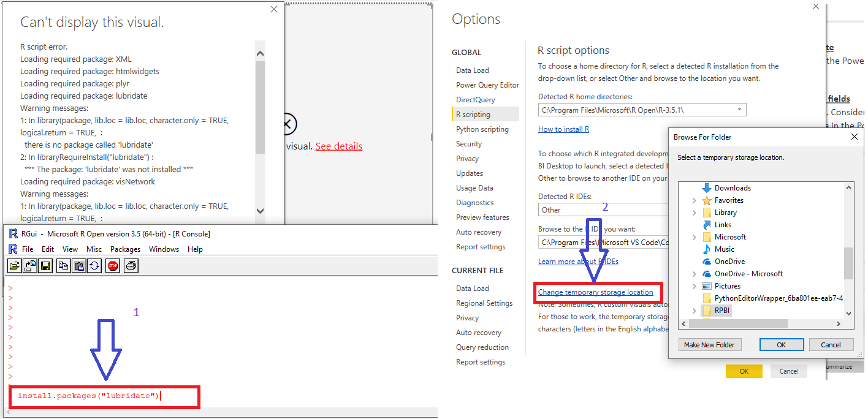Viewport: 868px width, 419px height.
Task: Click the Paste icon in RGui toolbar
Action: coord(78,265)
